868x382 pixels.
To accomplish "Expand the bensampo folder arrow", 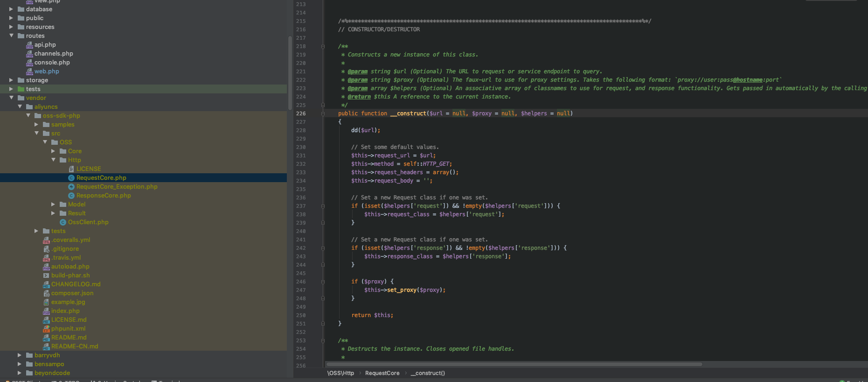I will click(x=20, y=364).
